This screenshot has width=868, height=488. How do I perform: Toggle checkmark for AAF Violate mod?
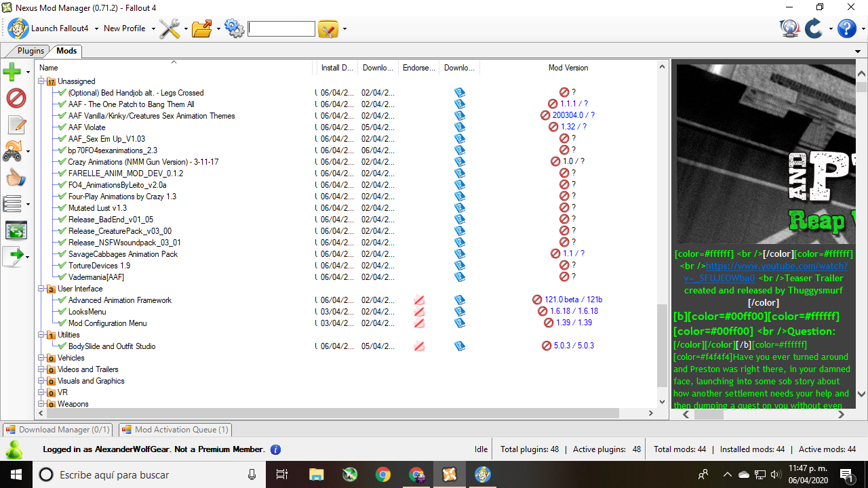click(62, 127)
